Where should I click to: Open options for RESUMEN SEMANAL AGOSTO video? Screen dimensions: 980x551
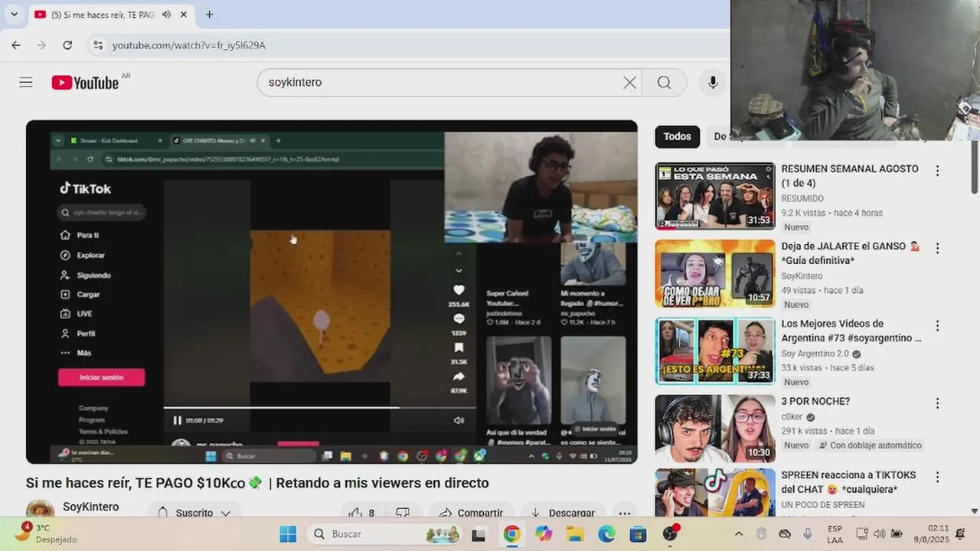(x=937, y=171)
